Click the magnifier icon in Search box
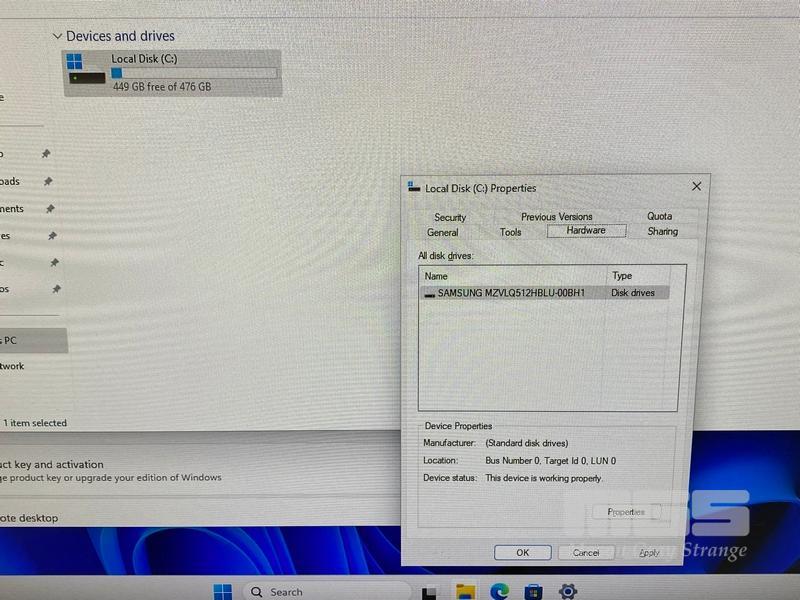 (x=257, y=592)
